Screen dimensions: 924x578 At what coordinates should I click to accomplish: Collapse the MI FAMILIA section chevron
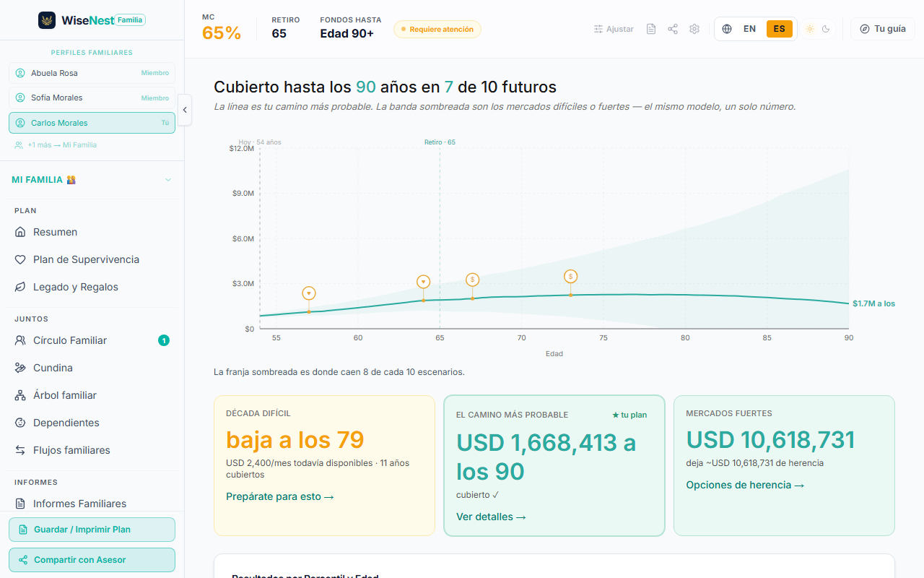[168, 180]
